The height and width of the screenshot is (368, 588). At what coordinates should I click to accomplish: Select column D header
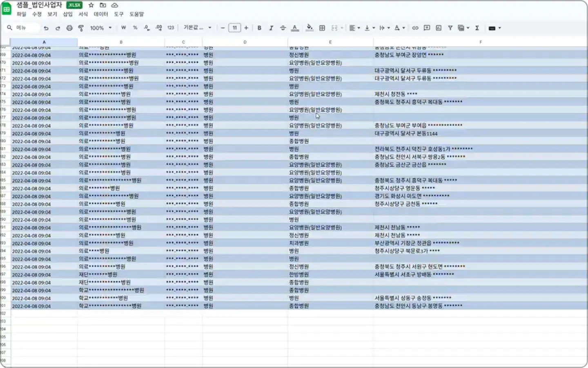(245, 42)
